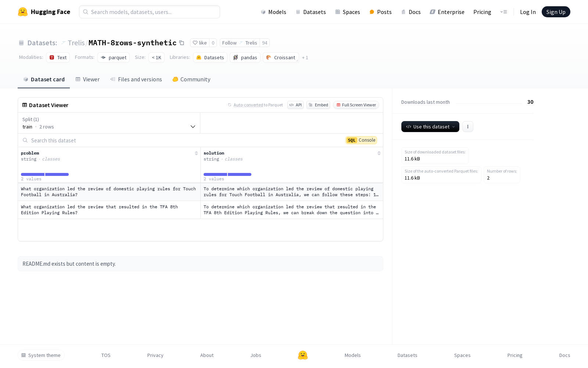Open the SQL Console

point(361,140)
